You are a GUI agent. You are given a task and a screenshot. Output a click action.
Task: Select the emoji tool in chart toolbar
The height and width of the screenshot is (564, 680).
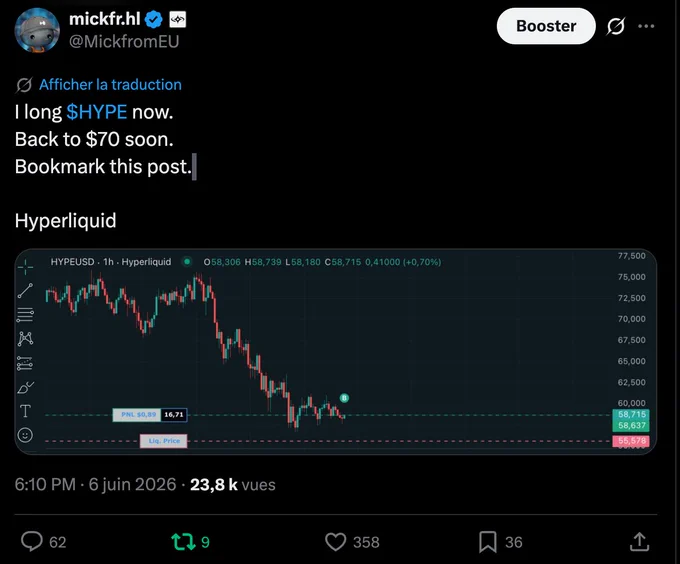point(25,434)
